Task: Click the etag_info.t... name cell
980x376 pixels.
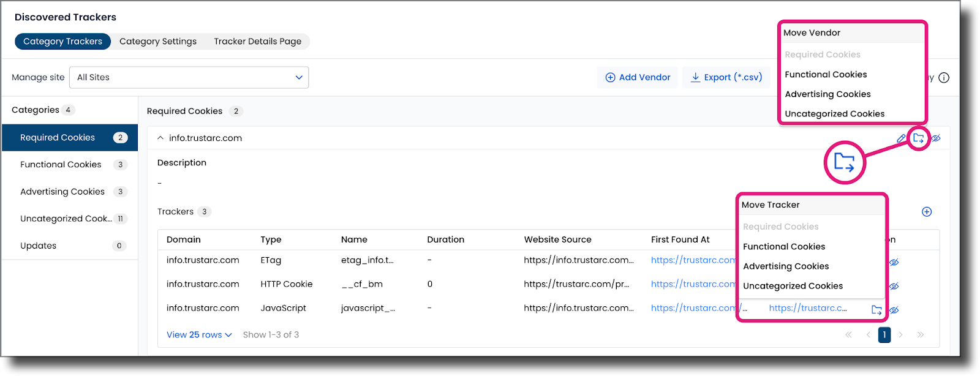Action: 367,260
